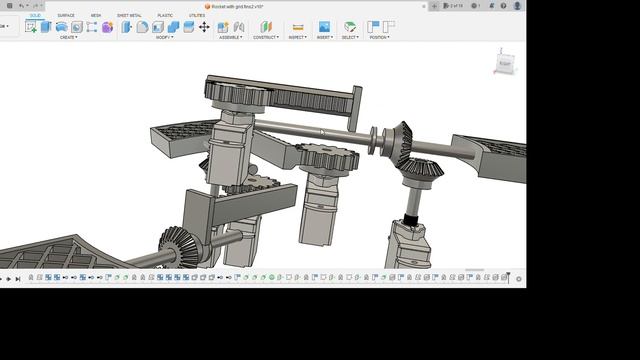This screenshot has height=360, width=640.
Task: Open the user profile avatar
Action: (517, 6)
